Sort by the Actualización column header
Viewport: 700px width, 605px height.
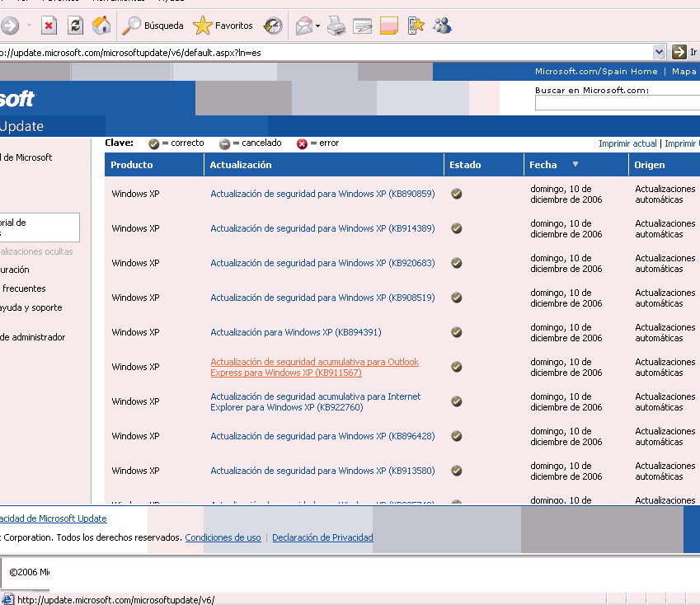[x=241, y=165]
